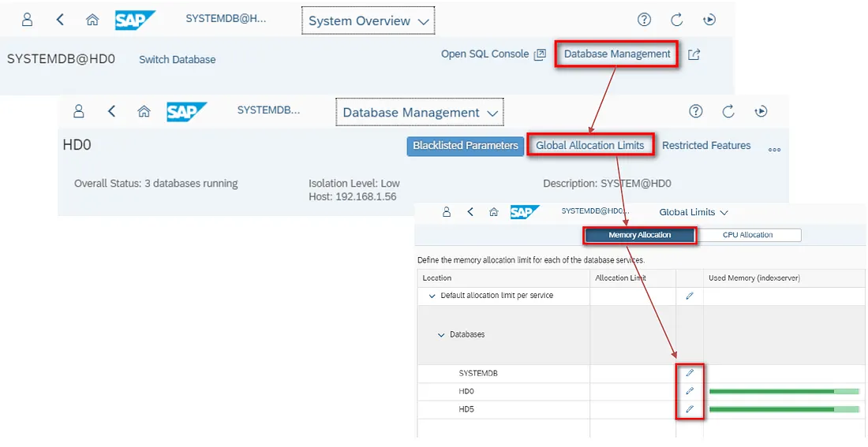The width and height of the screenshot is (868, 447).
Task: Click Isolation Level: Low text
Action: pyautogui.click(x=354, y=183)
